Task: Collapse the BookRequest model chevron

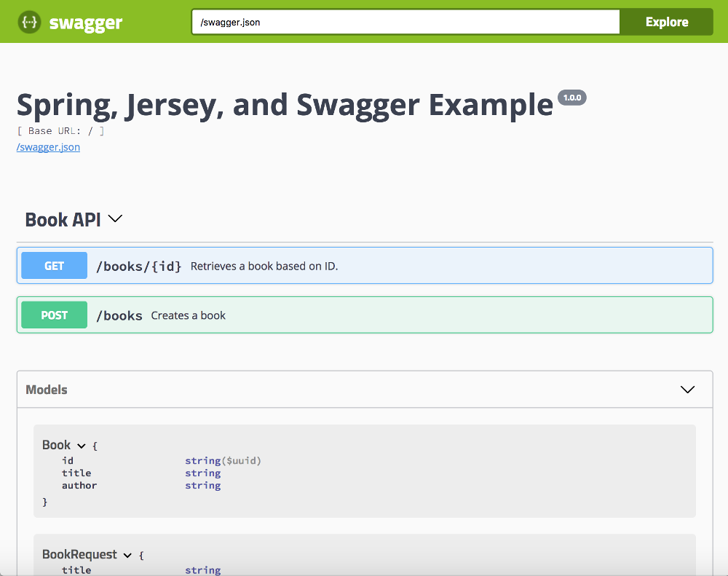Action: click(x=127, y=556)
